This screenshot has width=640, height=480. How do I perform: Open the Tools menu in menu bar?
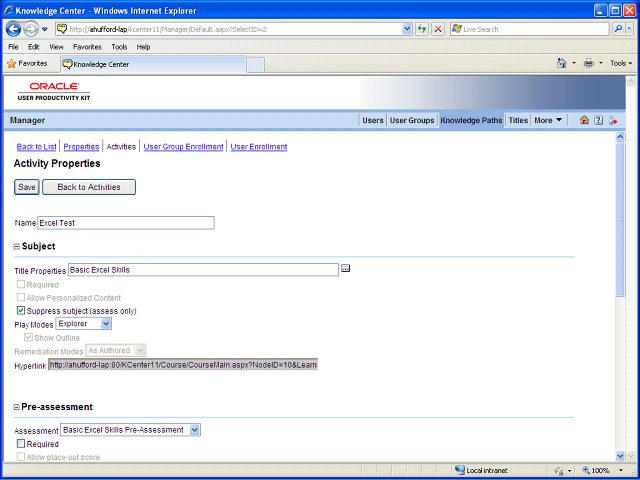(119, 47)
